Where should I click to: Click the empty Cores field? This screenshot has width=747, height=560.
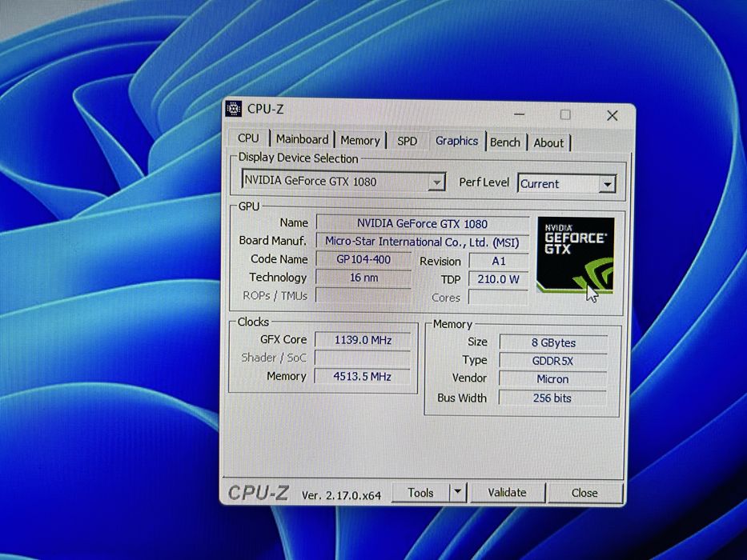tap(498, 297)
